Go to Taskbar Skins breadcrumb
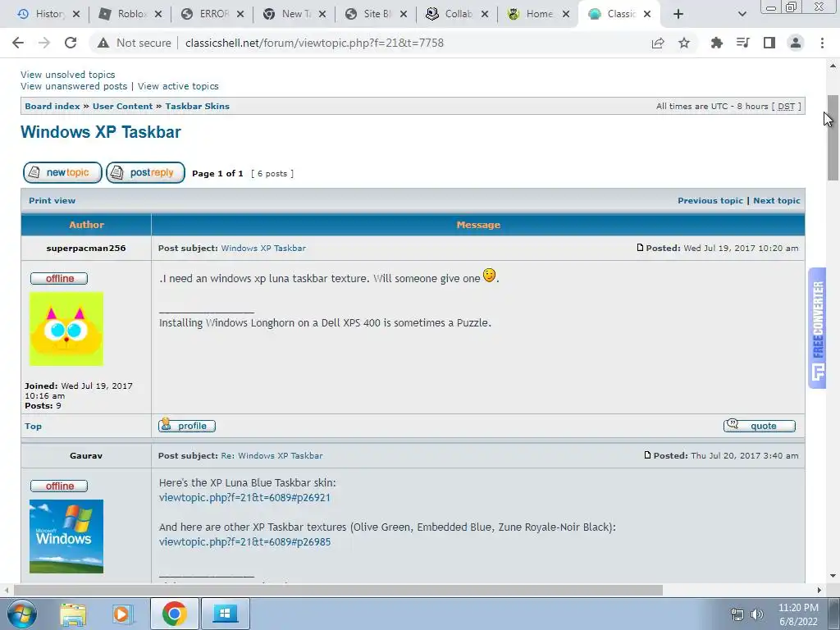840x630 pixels. point(197,106)
